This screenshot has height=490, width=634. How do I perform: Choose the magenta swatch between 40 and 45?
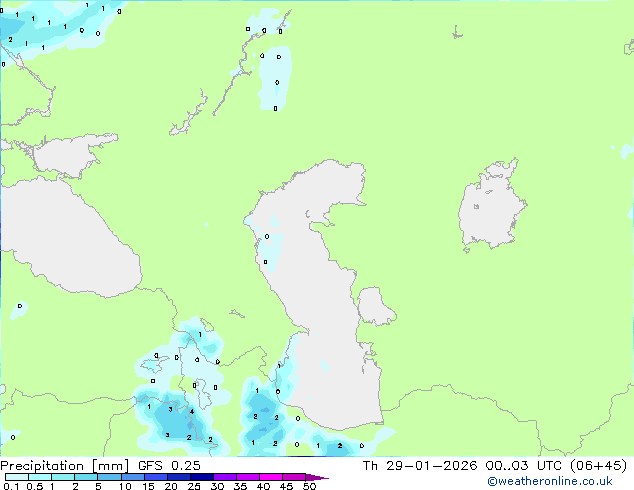coord(271,477)
